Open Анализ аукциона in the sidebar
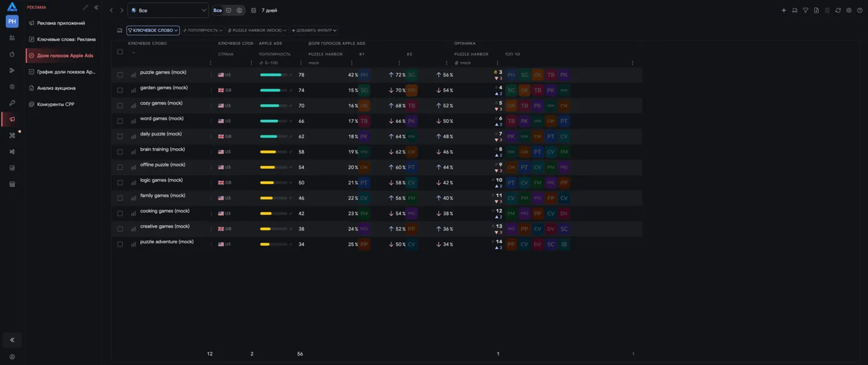The image size is (868, 365). pyautogui.click(x=56, y=88)
